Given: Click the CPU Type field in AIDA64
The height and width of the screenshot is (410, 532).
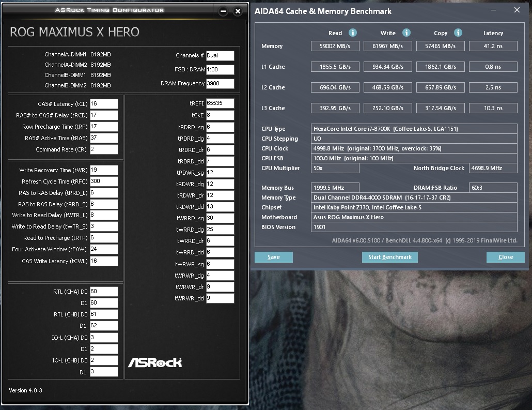Looking at the screenshot, I should (414, 129).
